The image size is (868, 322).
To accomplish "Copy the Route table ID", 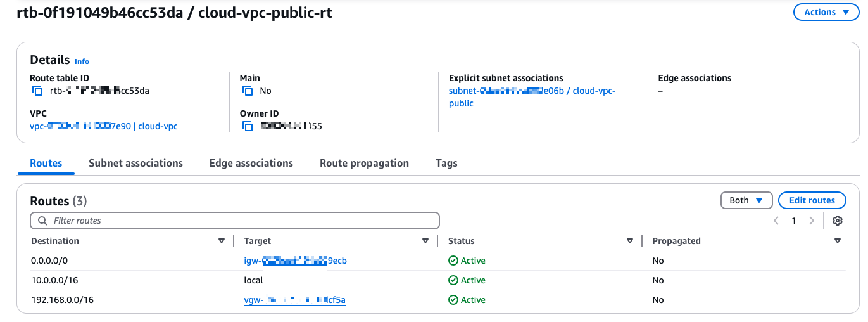I will pyautogui.click(x=37, y=91).
